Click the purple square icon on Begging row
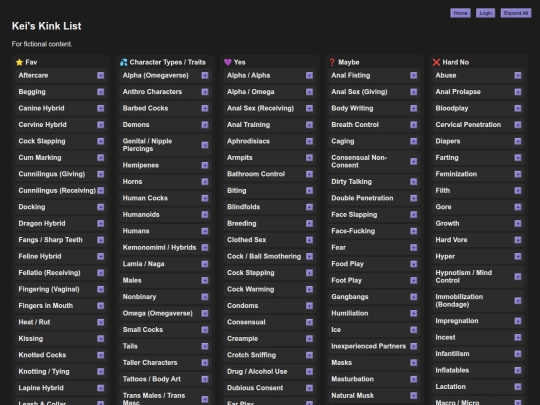Screen dimensions: 540x405 (x=101, y=92)
